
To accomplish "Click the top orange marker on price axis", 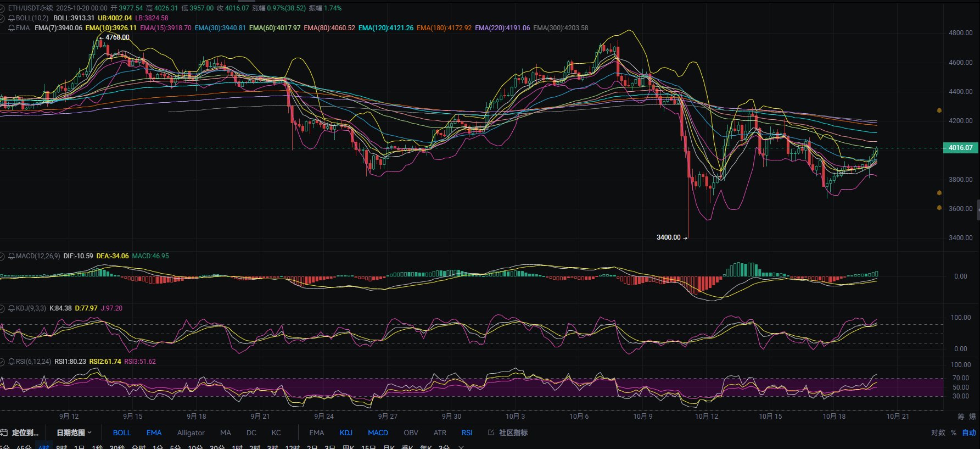I will (939, 110).
